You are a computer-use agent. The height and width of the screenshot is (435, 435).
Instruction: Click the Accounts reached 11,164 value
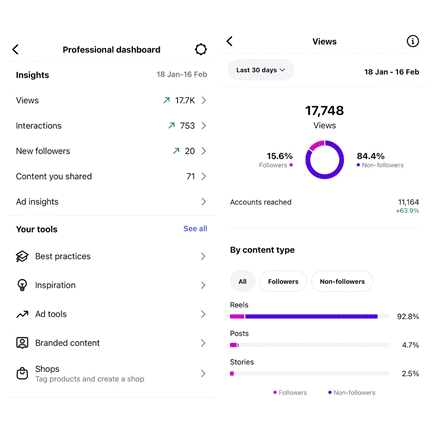tap(408, 202)
